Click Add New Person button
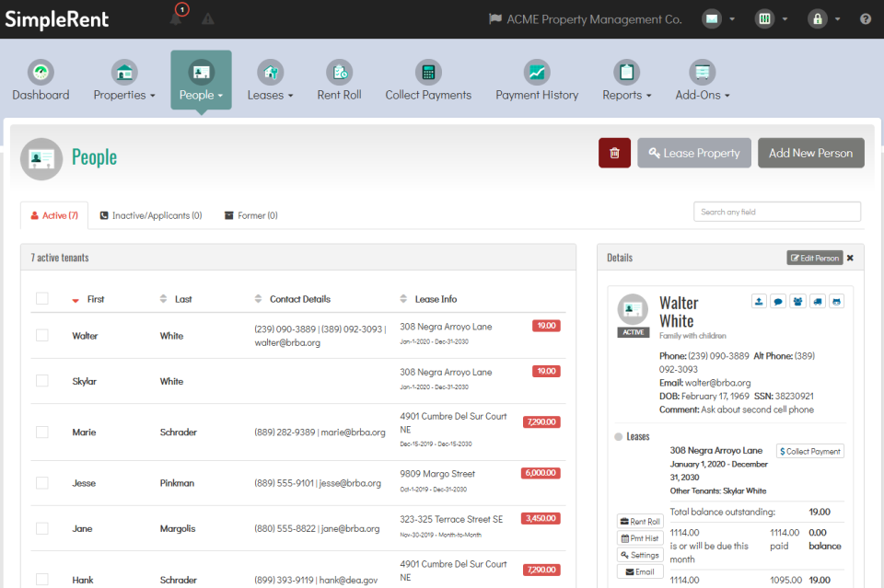The image size is (884, 588). (810, 153)
